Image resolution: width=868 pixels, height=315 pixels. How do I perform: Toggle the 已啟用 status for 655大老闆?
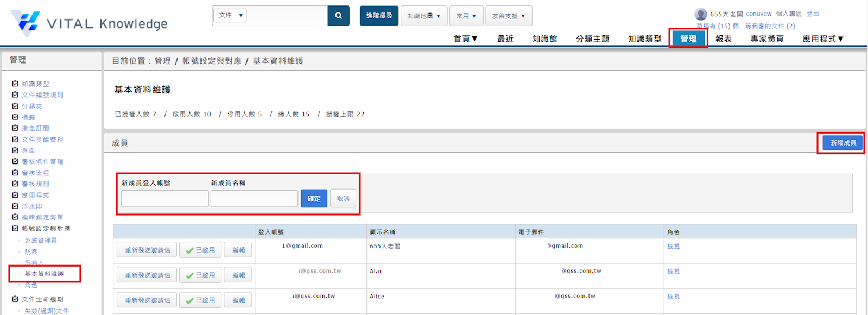(x=200, y=250)
